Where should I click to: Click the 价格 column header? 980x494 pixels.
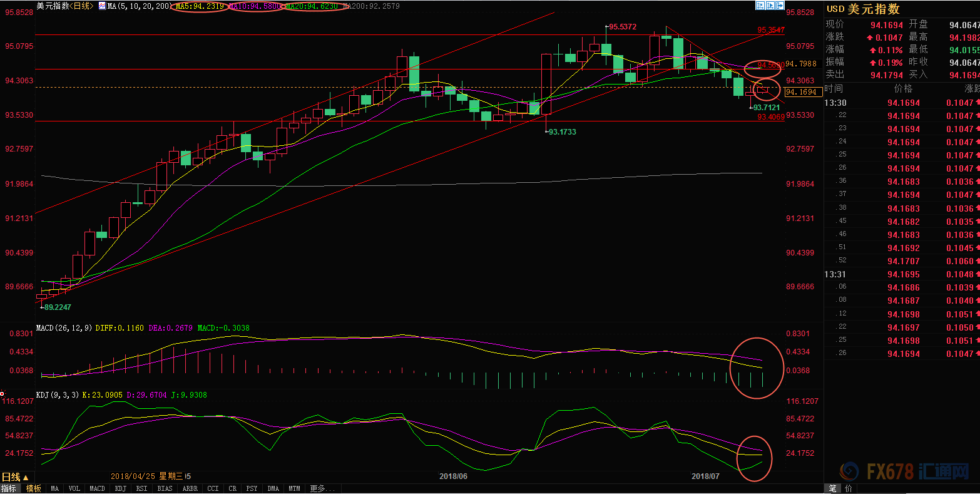click(x=903, y=89)
